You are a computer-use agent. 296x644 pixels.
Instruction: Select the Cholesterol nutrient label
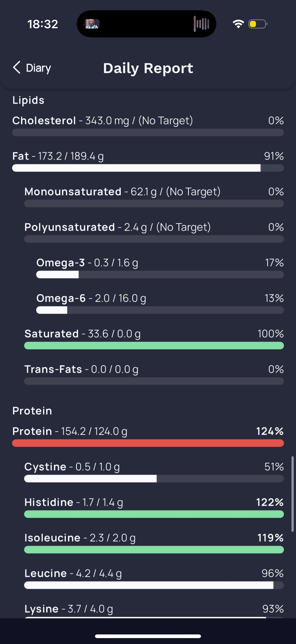pyautogui.click(x=44, y=121)
